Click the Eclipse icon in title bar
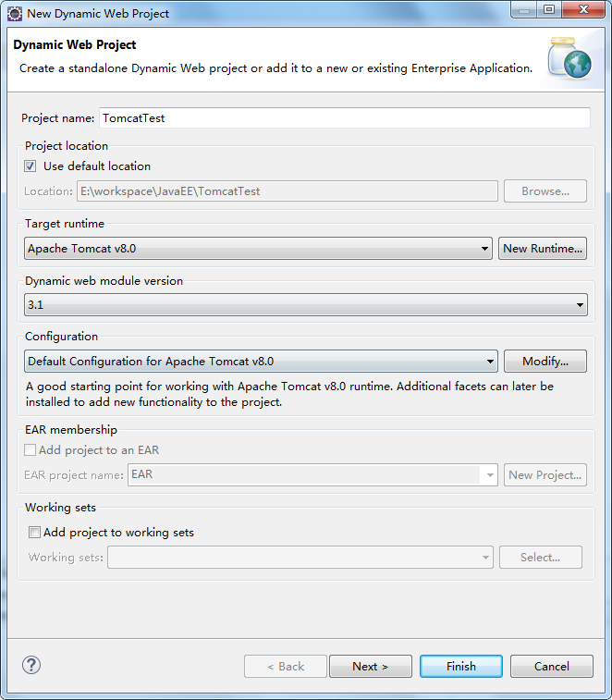 (x=15, y=14)
